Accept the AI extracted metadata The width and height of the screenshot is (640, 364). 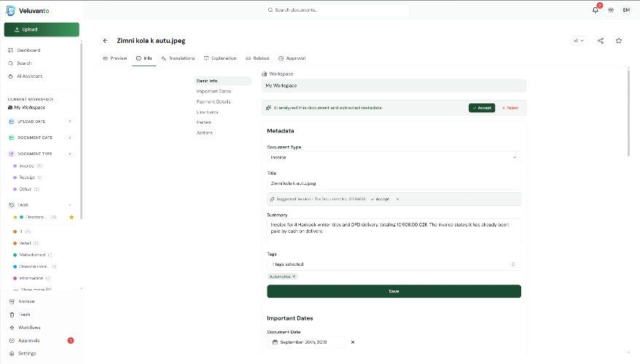pyautogui.click(x=481, y=108)
